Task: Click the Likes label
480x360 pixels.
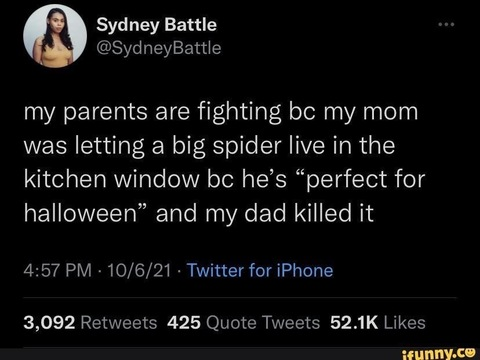Action: [405, 323]
